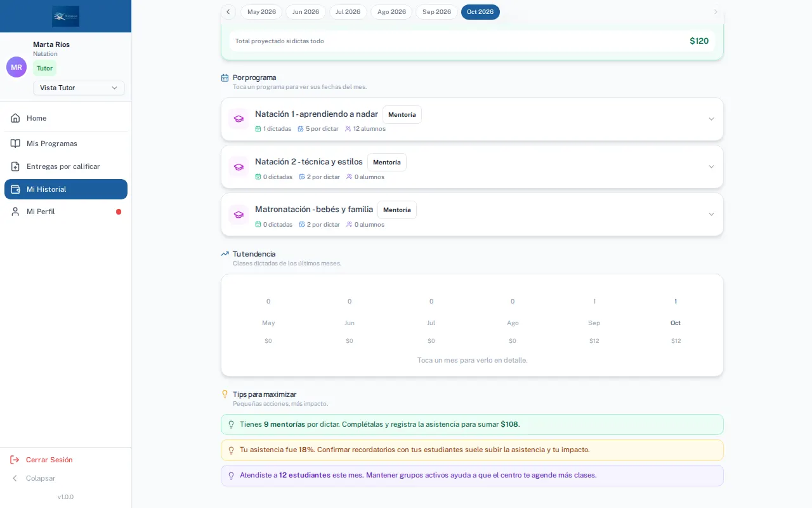Select Mi Historial in sidebar
Viewport: 812px width, 508px height.
click(x=66, y=189)
